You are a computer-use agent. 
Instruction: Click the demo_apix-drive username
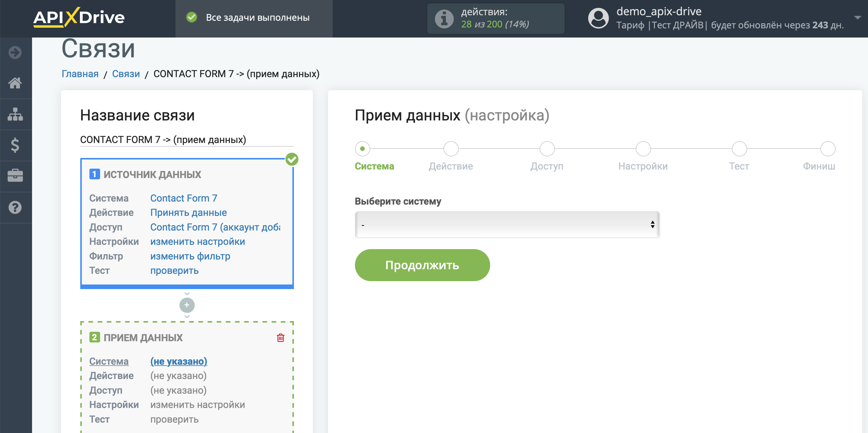coord(659,12)
